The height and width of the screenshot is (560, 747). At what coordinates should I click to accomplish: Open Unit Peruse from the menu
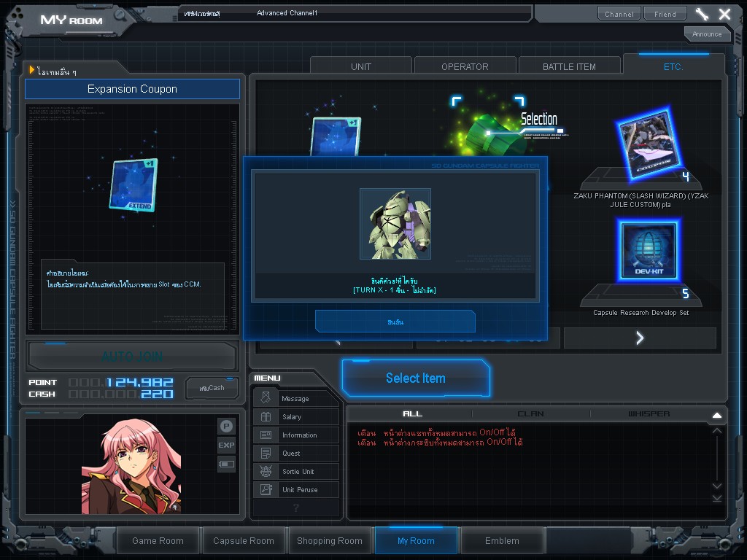tap(296, 489)
